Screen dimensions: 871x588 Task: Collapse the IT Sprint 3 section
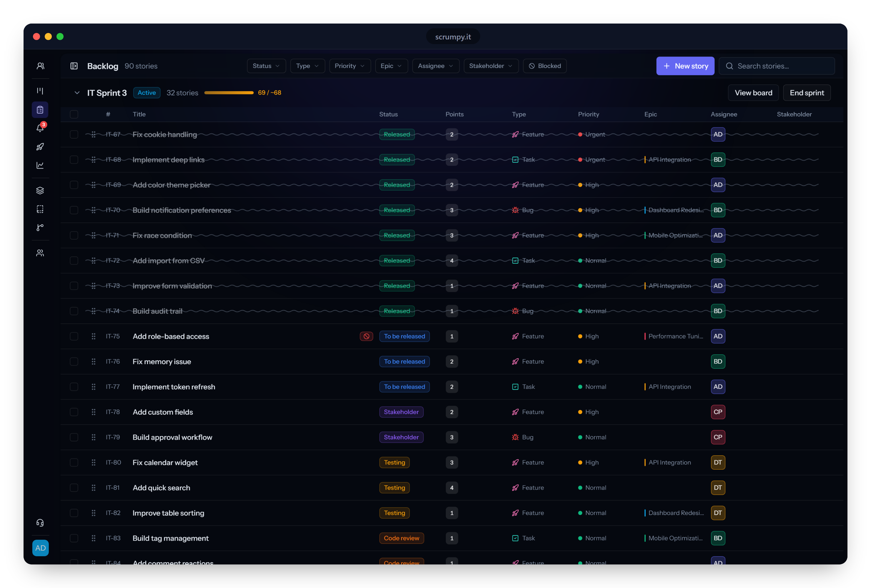pyautogui.click(x=77, y=93)
